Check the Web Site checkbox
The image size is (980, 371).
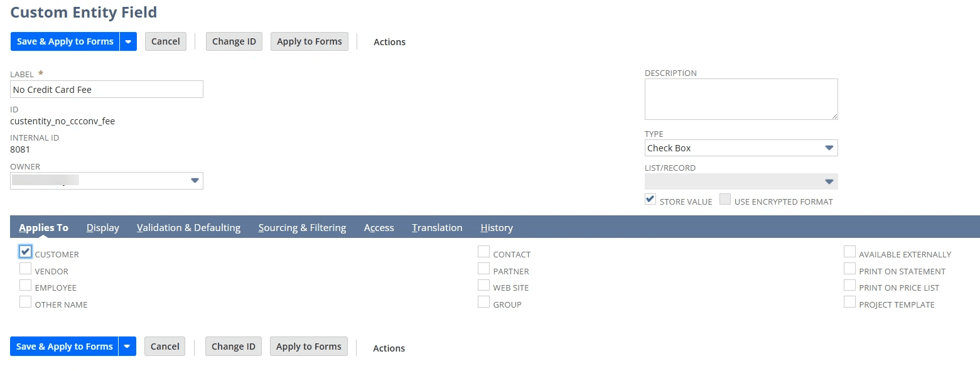pos(483,285)
